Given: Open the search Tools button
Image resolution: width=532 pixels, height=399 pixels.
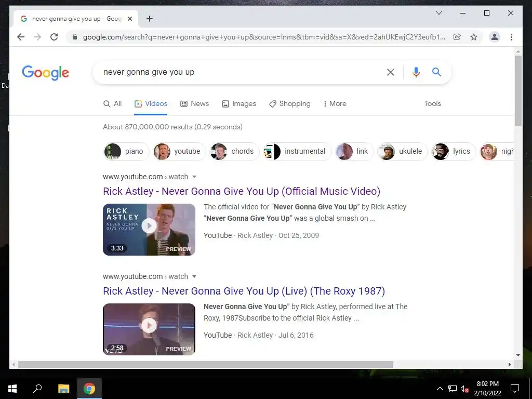Looking at the screenshot, I should point(432,103).
